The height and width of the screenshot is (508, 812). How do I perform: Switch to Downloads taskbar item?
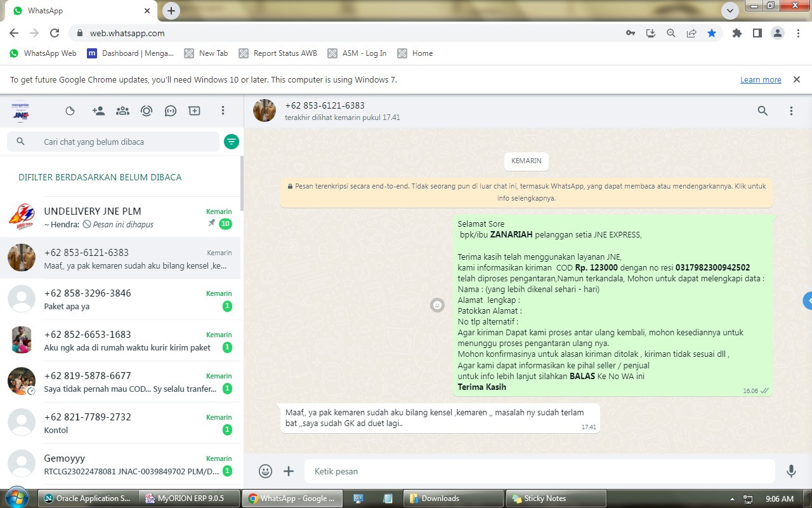pos(454,498)
